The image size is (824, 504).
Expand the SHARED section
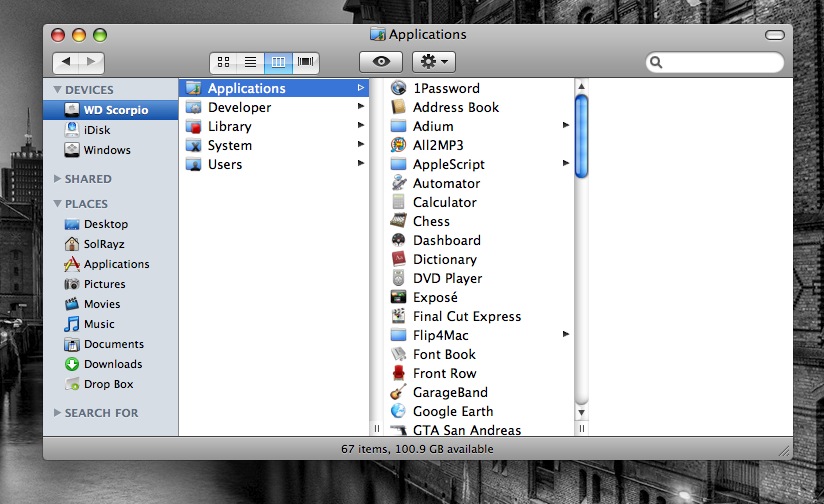[57, 179]
